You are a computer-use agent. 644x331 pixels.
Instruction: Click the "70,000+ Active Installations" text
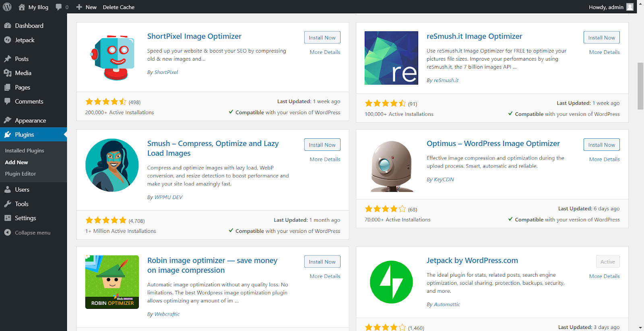click(398, 220)
